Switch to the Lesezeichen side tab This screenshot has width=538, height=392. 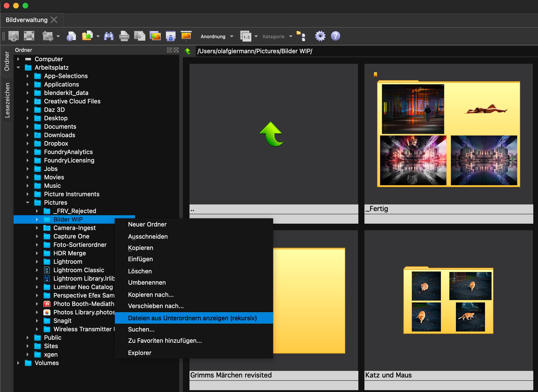[7, 100]
